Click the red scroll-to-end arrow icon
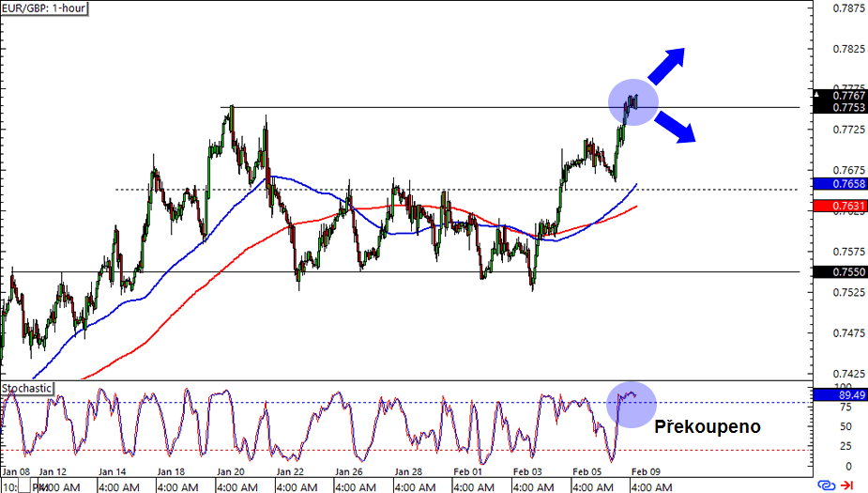868x493 pixels. [847, 485]
